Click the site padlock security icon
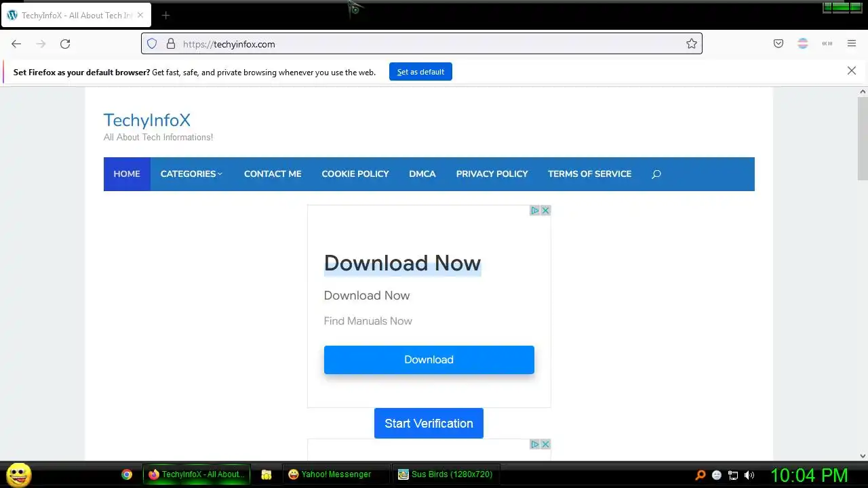 click(170, 44)
